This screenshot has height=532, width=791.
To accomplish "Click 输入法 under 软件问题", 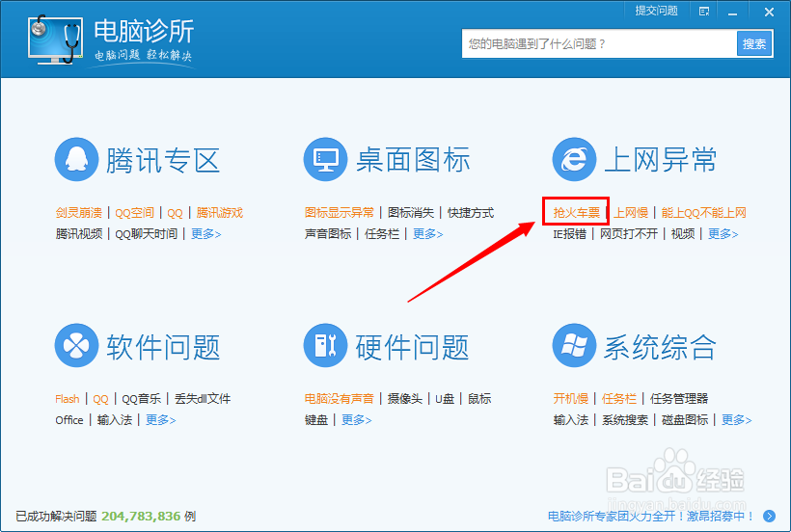I will point(115,419).
